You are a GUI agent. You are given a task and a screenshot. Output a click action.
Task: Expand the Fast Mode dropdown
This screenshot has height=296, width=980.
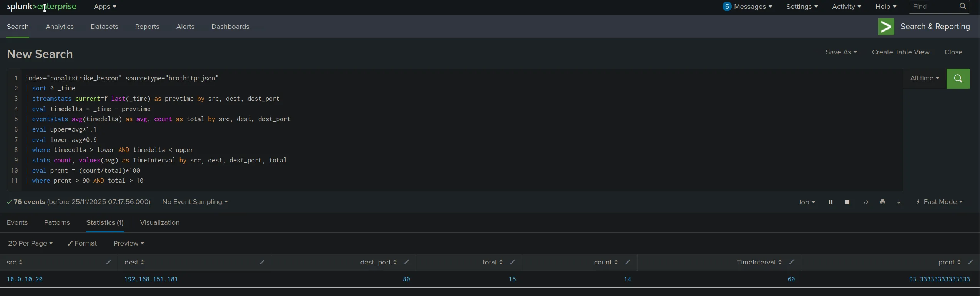point(940,202)
